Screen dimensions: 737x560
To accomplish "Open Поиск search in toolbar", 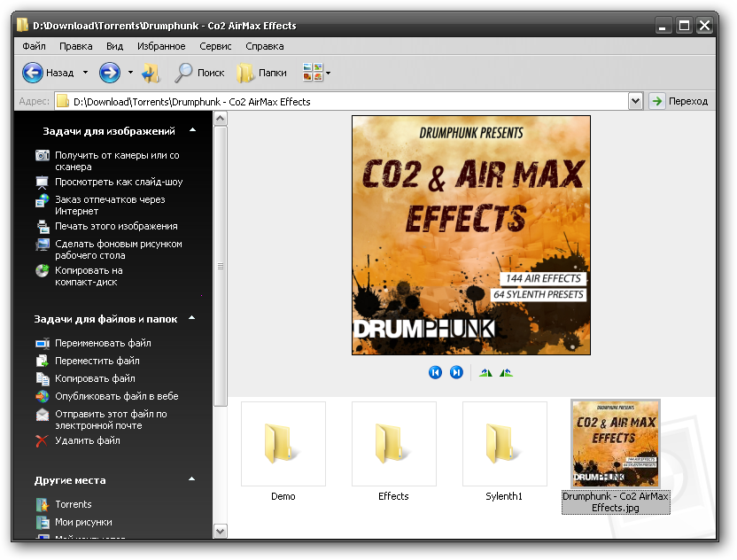I will tap(199, 73).
